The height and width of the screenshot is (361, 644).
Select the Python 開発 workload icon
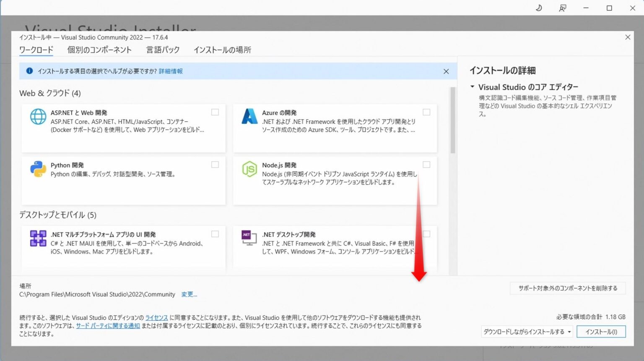point(38,169)
